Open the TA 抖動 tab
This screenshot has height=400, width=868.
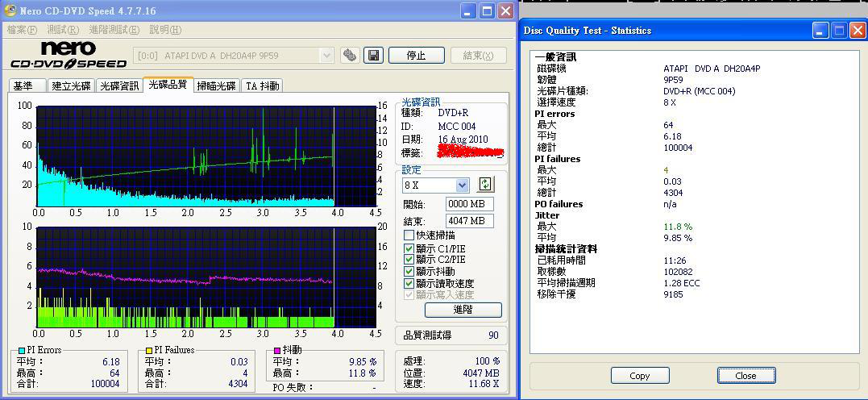coord(262,86)
